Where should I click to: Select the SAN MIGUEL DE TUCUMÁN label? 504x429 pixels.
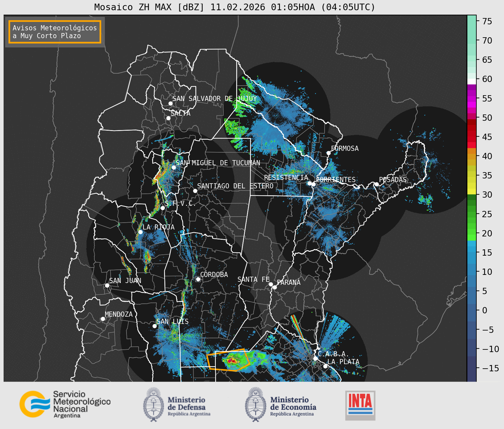[218, 163]
